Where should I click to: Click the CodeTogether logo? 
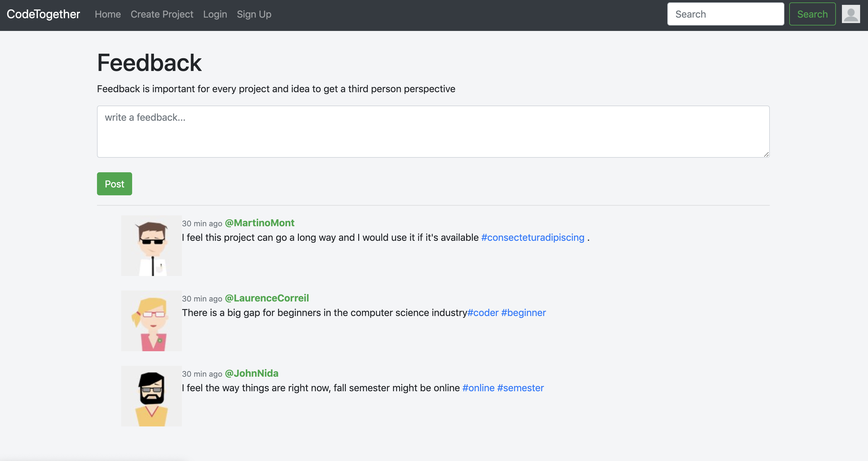coord(43,14)
